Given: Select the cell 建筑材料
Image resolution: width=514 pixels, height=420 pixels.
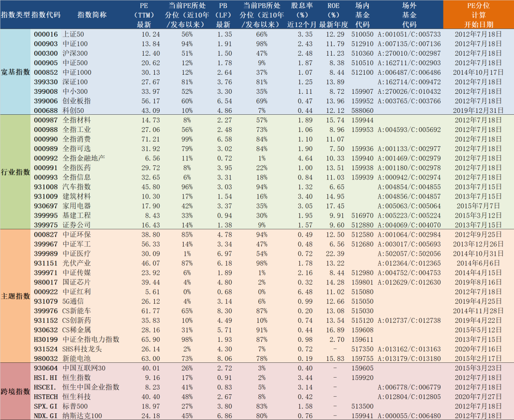Looking at the screenshot, I should point(76,196).
